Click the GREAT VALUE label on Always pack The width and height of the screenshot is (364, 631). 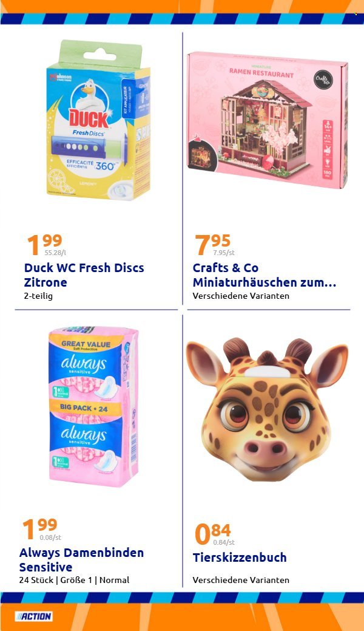tap(86, 344)
